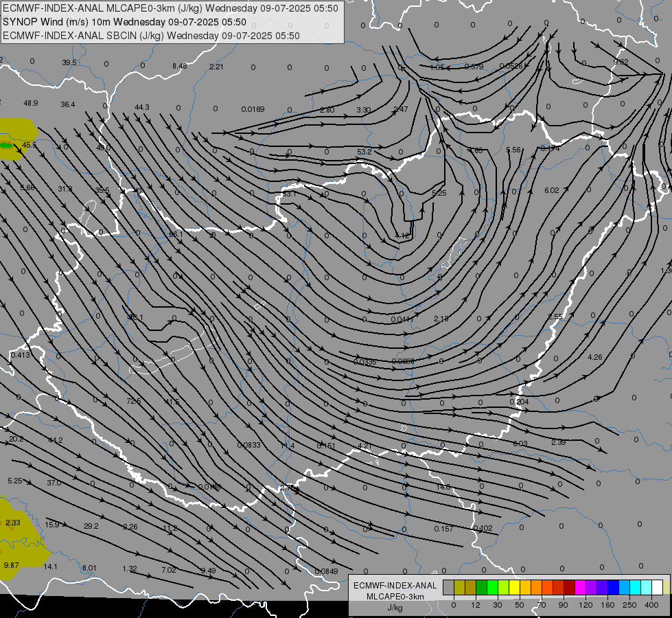Select the 0.413 value at the left edge
672x618 pixels.
click(x=21, y=355)
